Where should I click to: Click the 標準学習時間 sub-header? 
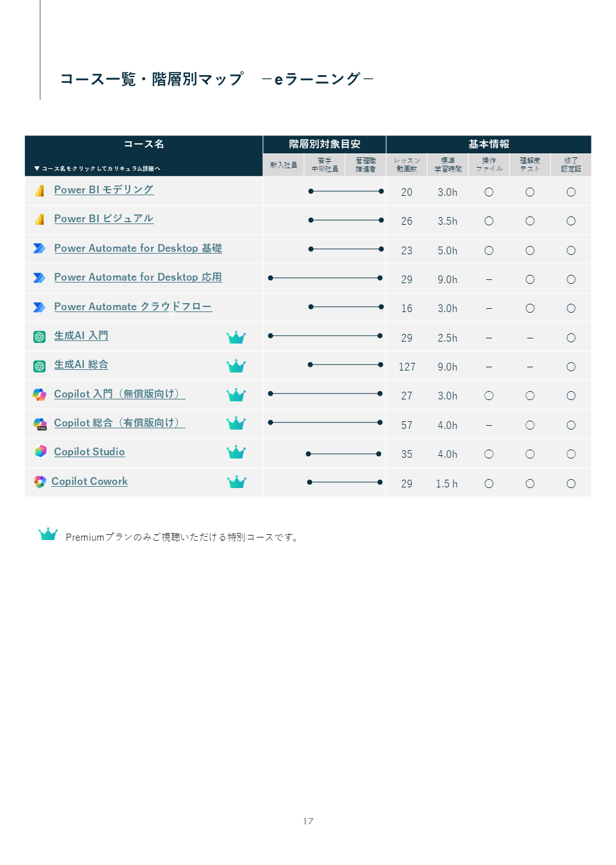pyautogui.click(x=448, y=165)
